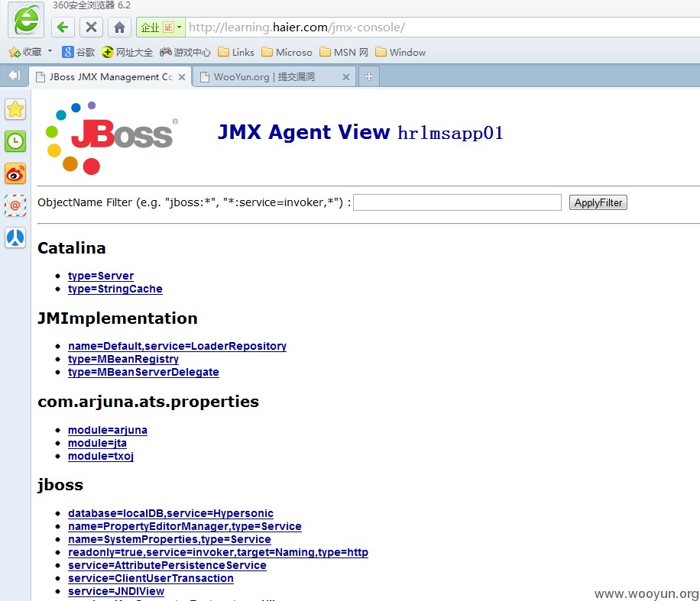Open the module=arjuna link

pos(108,430)
